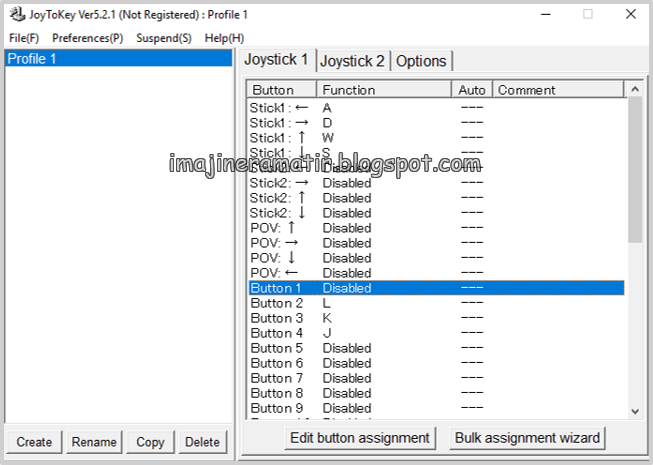The height and width of the screenshot is (465, 653).
Task: Select the Button 3 row mapped to K
Action: [x=436, y=318]
